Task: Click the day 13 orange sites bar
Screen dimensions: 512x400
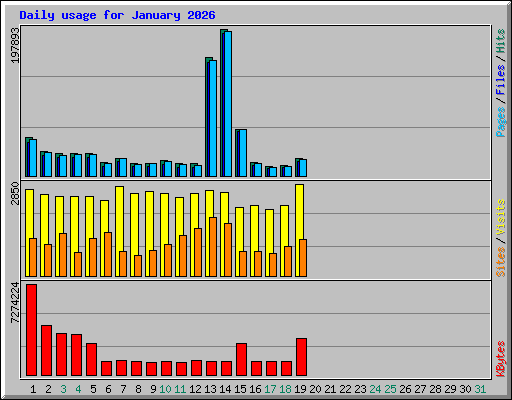Action: [213, 247]
